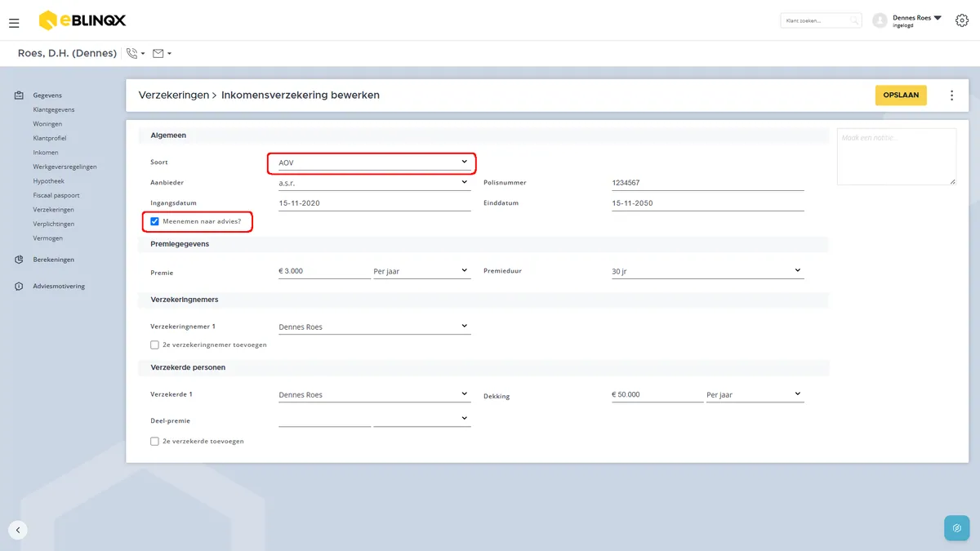Viewport: 980px width, 551px height.
Task: Click the teal floating help icon
Action: coord(956,528)
